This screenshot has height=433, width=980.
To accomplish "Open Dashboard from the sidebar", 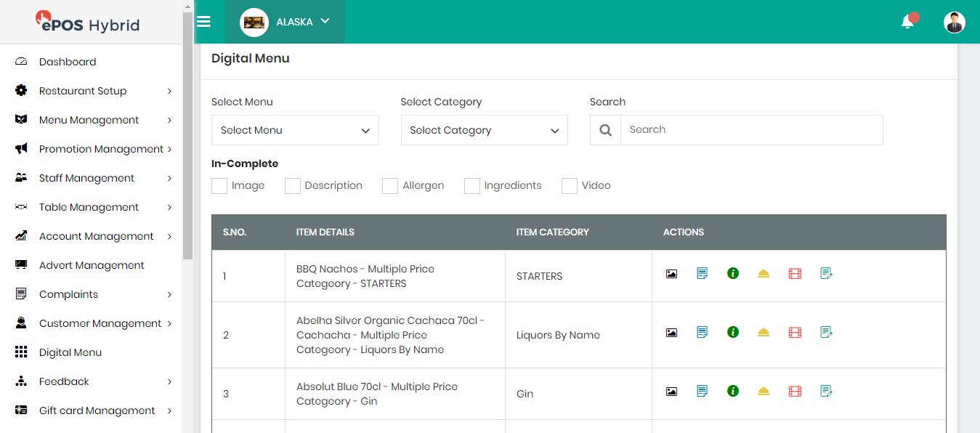I will coord(68,62).
